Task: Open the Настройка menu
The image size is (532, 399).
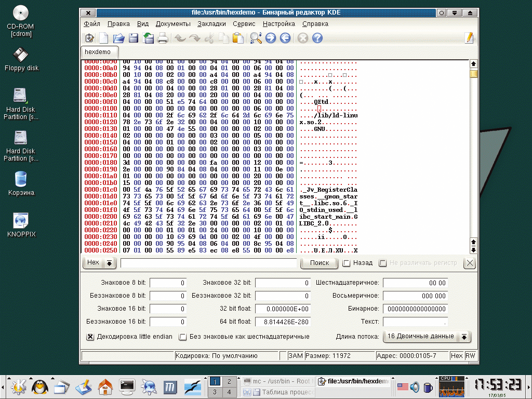Action: 279,24
